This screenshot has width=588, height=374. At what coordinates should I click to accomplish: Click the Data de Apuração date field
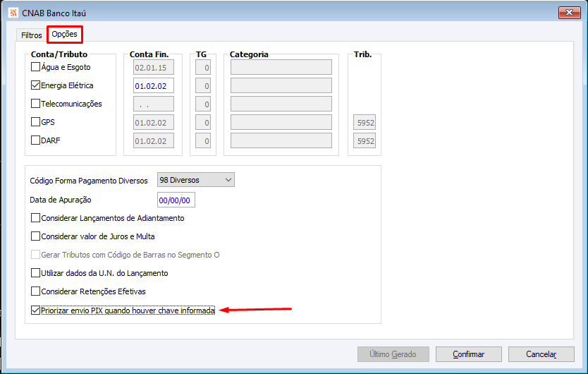coord(176,200)
